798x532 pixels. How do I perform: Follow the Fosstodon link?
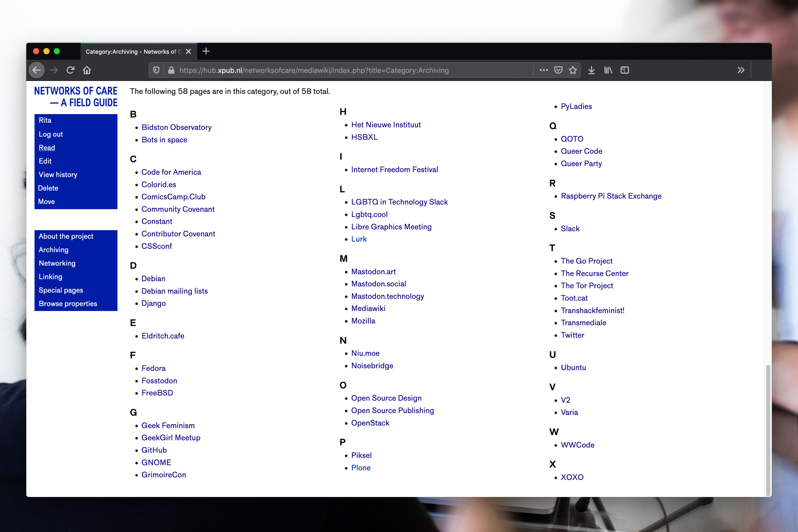(159, 381)
